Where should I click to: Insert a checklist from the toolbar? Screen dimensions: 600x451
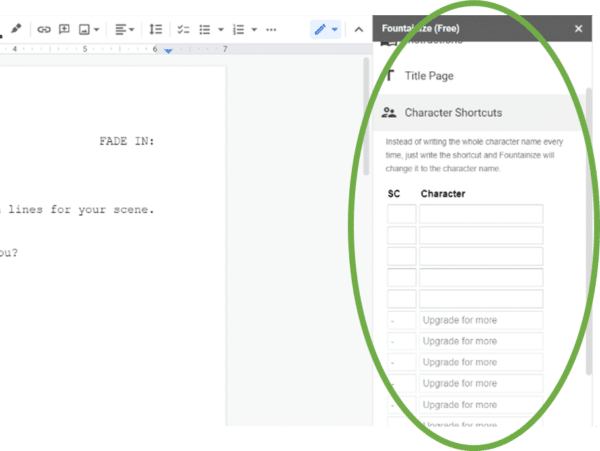(x=182, y=29)
